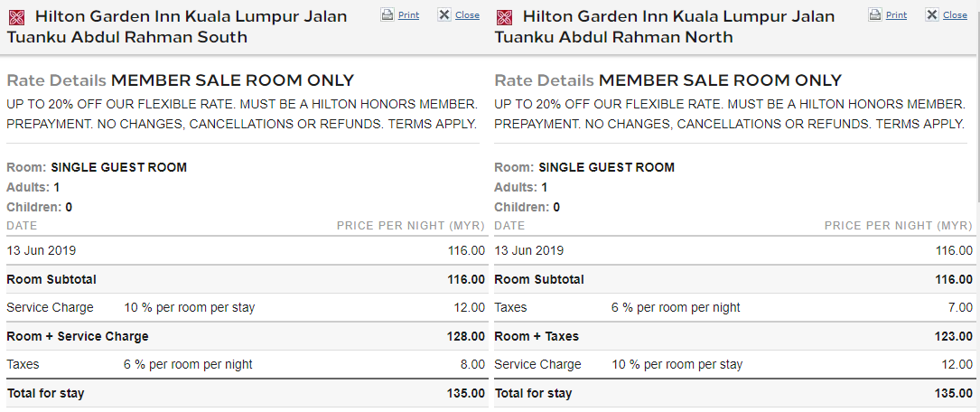The height and width of the screenshot is (412, 980).
Task: Click the Room + Service Charge row
Action: click(246, 336)
